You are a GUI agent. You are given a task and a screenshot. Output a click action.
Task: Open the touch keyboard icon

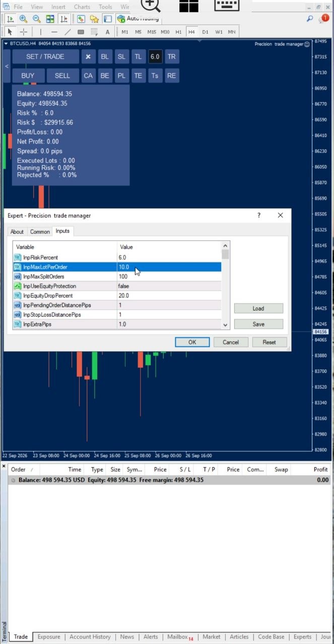227,5
